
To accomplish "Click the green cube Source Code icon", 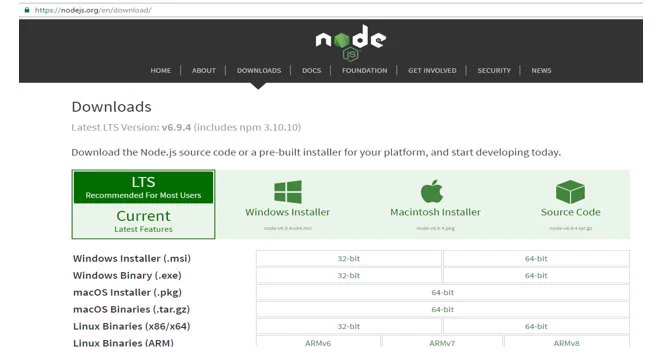I will point(570,192).
